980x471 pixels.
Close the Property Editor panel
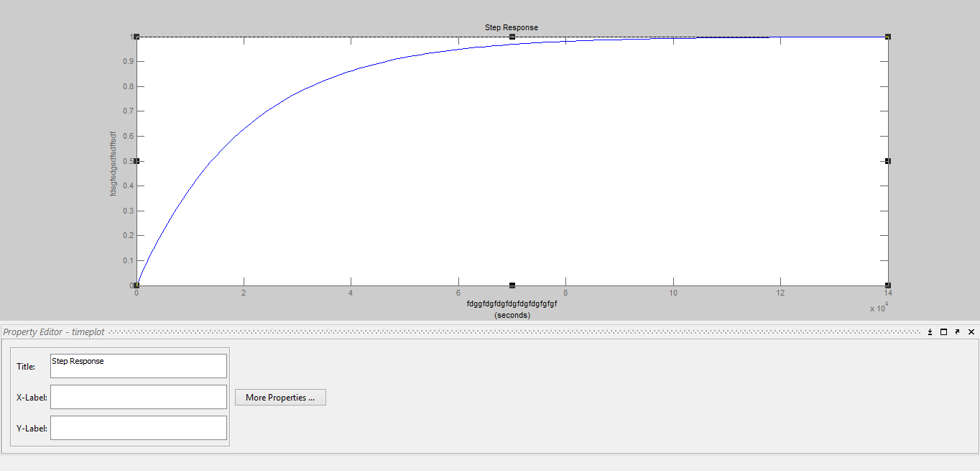pyautogui.click(x=971, y=331)
